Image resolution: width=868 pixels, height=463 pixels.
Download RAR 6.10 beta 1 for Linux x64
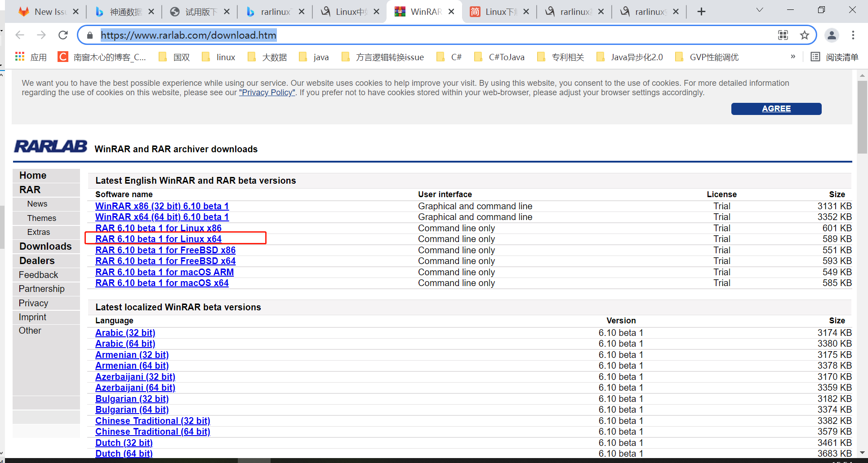click(x=158, y=239)
